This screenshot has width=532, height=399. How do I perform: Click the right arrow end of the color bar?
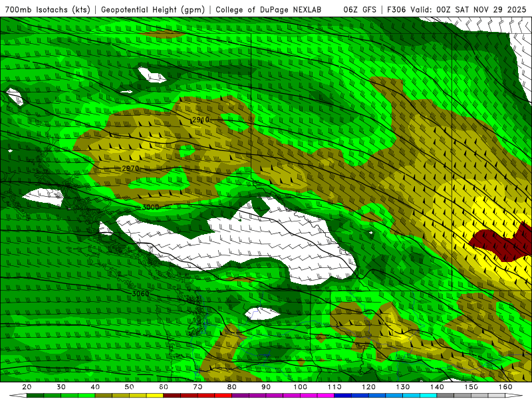(x=514, y=395)
